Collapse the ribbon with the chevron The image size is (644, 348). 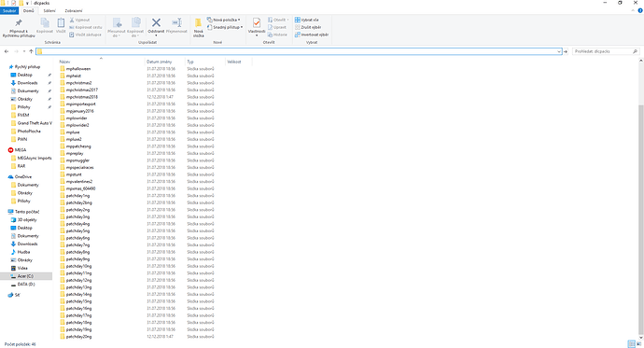tap(633, 10)
